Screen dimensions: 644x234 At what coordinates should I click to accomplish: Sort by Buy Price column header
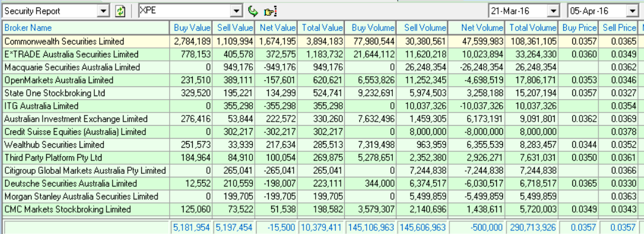(578, 28)
